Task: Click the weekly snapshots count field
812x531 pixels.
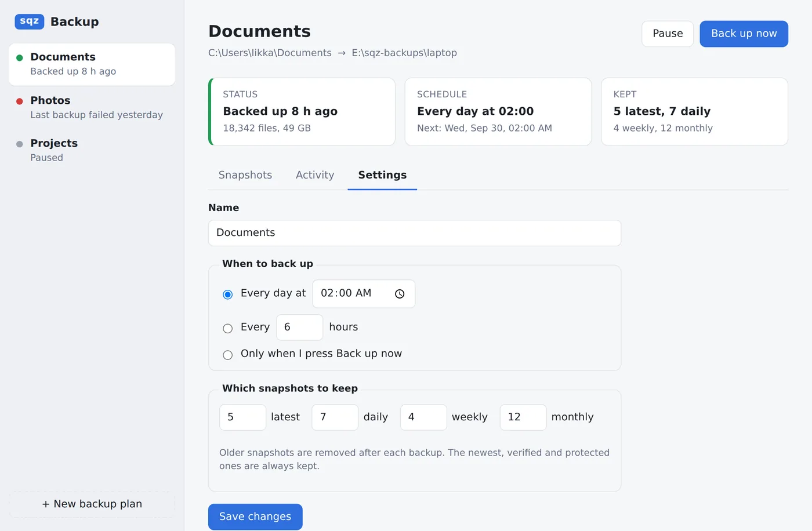Action: (x=423, y=417)
